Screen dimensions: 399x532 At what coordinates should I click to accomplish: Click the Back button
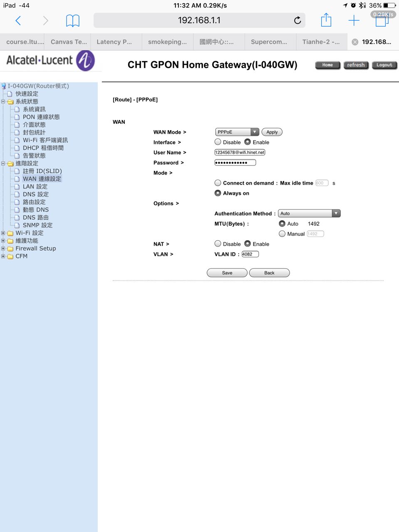coord(269,273)
